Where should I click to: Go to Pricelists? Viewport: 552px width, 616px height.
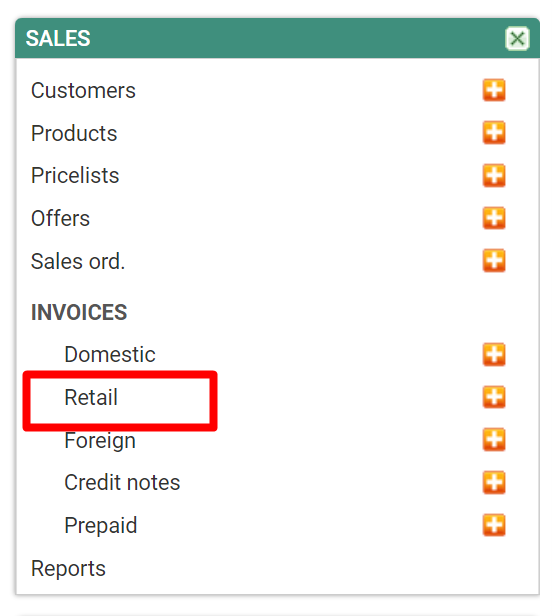[x=75, y=175]
